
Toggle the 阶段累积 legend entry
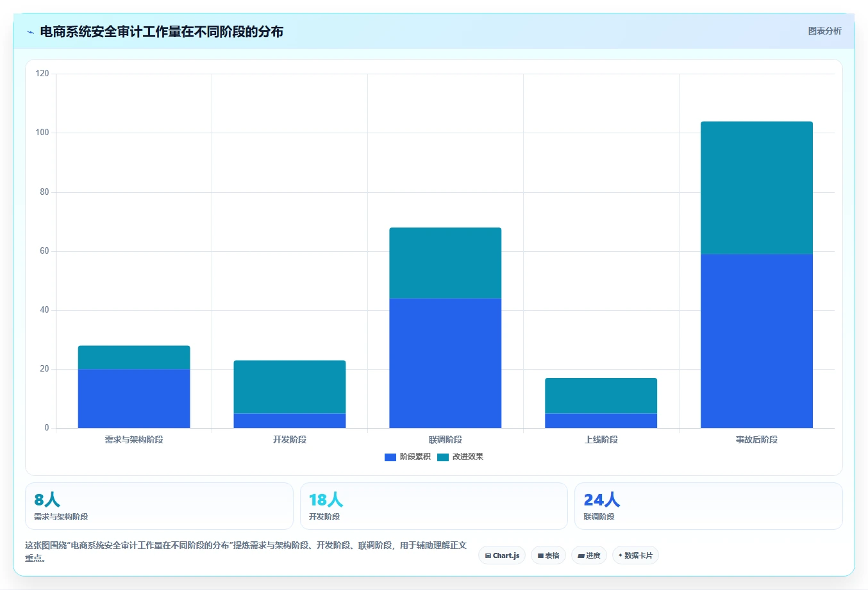(x=408, y=457)
